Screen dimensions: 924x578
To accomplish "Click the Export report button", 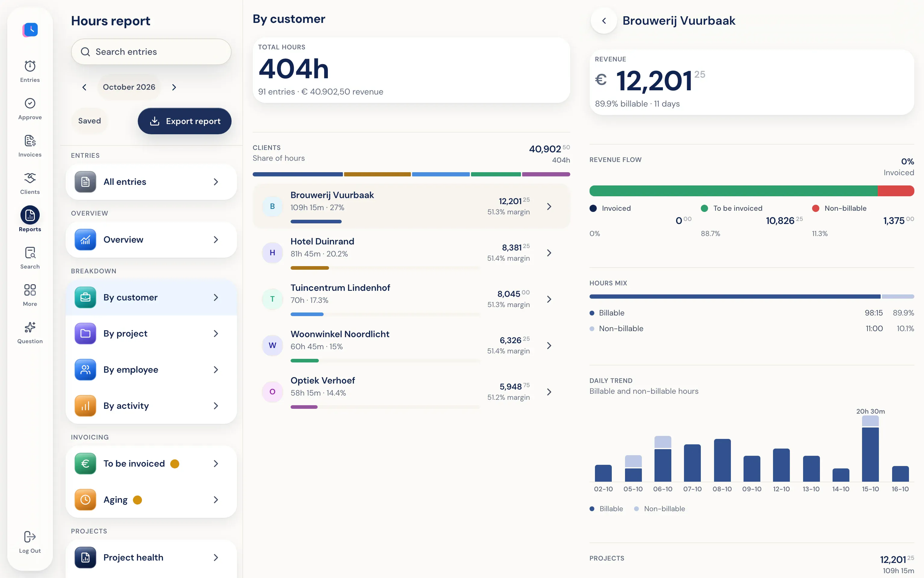I will [184, 121].
